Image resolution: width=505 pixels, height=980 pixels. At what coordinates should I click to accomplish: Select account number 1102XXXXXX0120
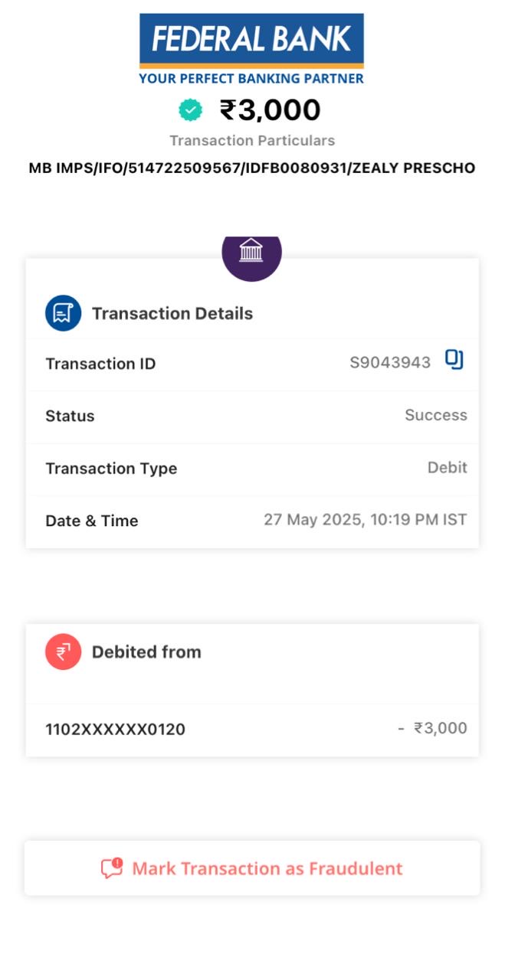pyautogui.click(x=115, y=729)
